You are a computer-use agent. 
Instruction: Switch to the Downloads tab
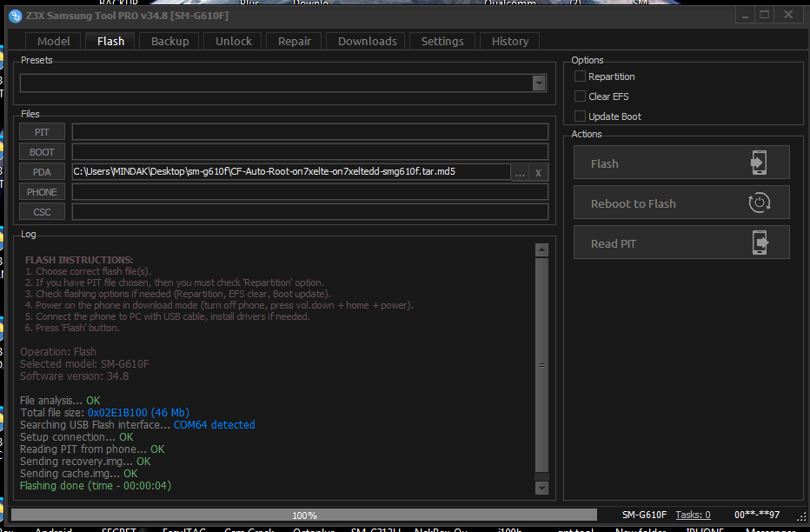point(368,42)
